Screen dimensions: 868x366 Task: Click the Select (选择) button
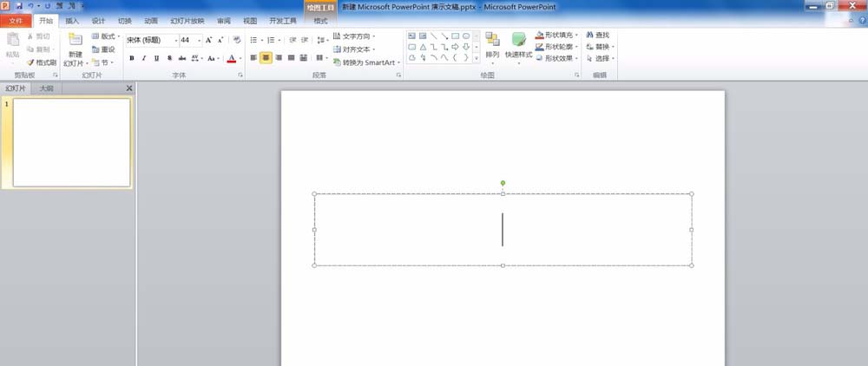[600, 58]
